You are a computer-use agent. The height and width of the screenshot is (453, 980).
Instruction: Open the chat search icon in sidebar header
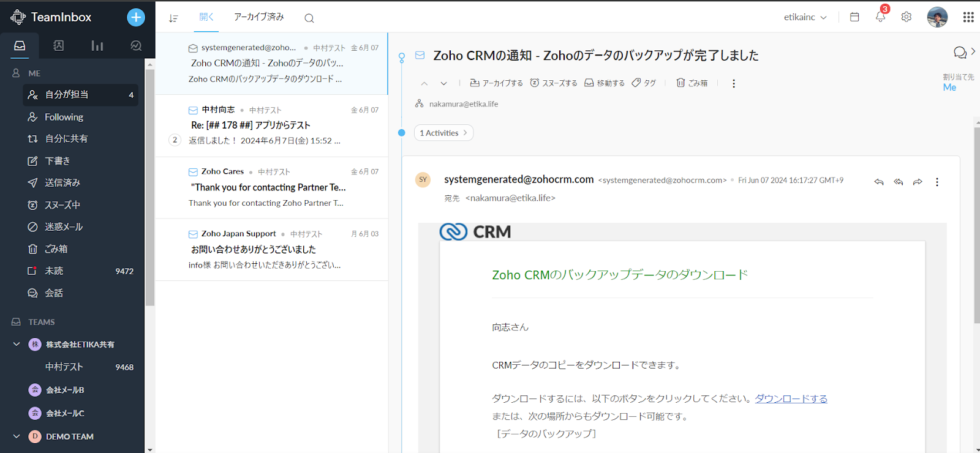pyautogui.click(x=136, y=46)
